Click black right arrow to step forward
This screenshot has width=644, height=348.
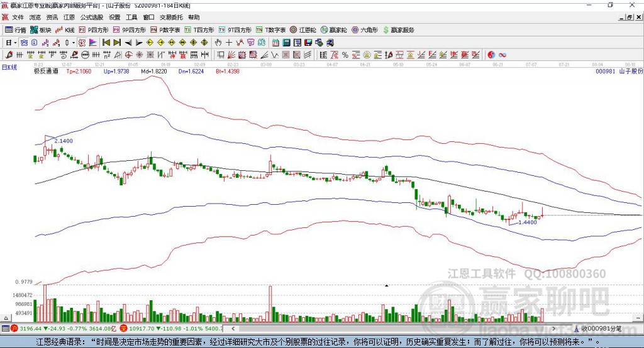[139, 43]
